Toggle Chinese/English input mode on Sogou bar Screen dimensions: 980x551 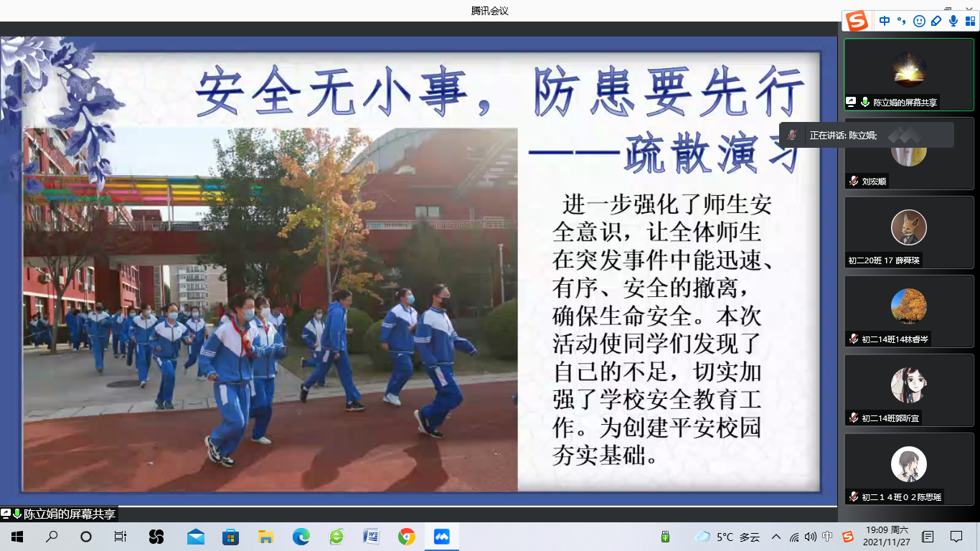[x=885, y=22]
